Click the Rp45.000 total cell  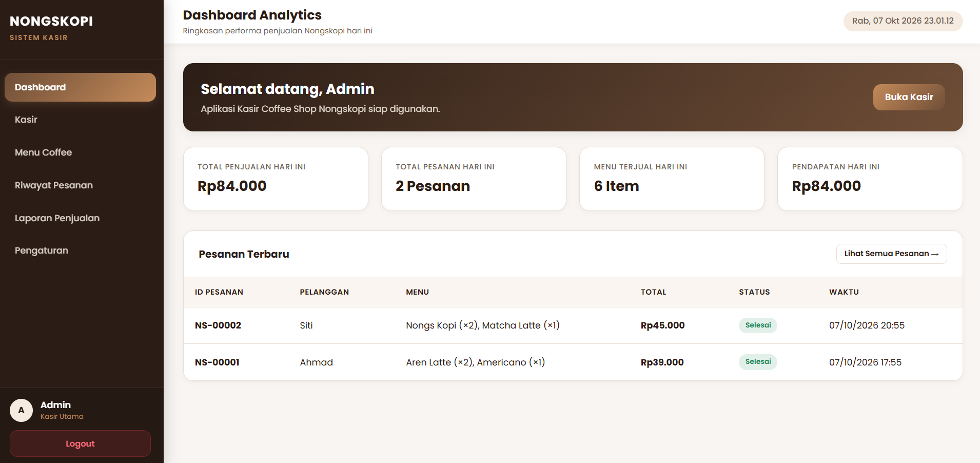tap(663, 325)
